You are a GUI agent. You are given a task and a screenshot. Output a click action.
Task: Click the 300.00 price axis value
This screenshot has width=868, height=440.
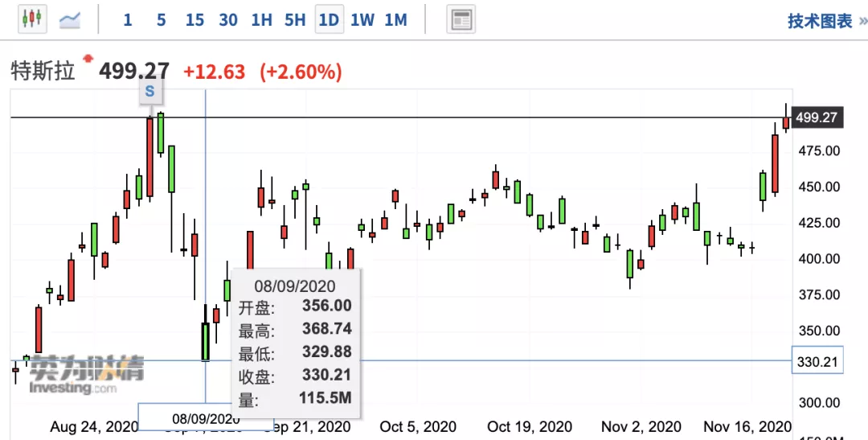818,403
